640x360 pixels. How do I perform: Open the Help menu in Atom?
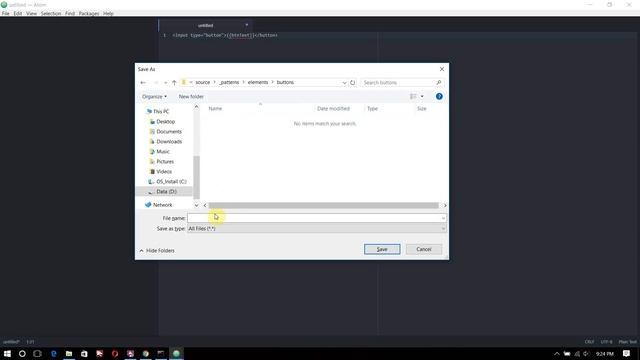pyautogui.click(x=108, y=13)
